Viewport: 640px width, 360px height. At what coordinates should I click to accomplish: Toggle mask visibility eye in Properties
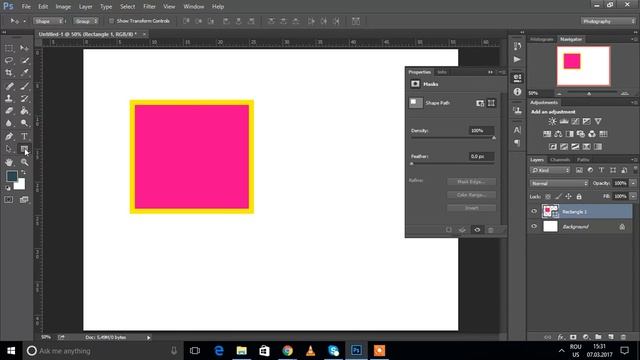477,230
